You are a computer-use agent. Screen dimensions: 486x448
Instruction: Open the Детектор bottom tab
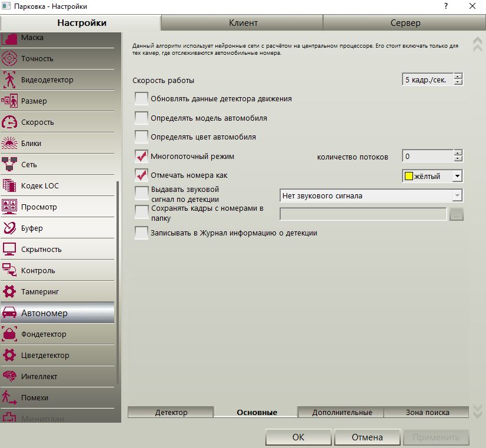[171, 412]
